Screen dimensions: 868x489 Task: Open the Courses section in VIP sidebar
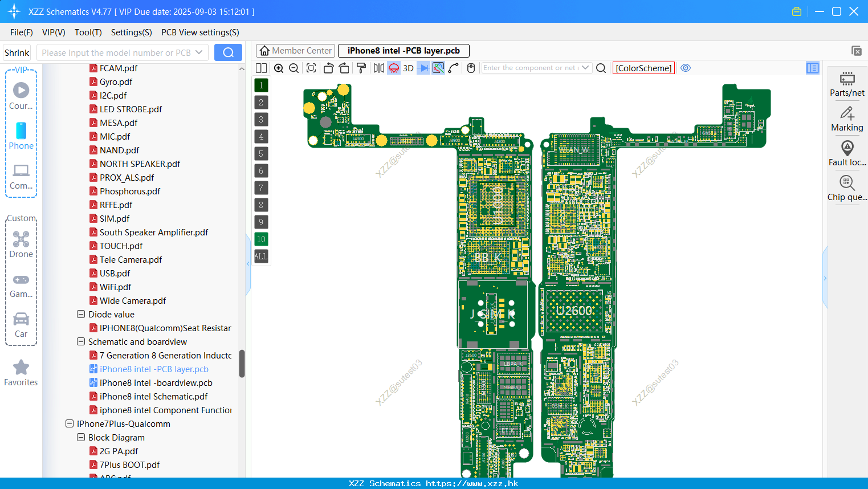pos(21,96)
